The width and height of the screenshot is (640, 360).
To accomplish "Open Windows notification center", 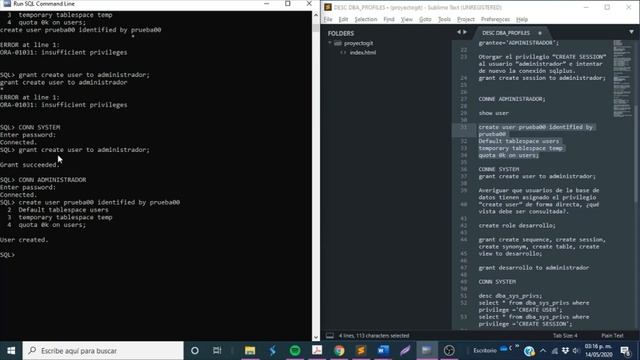I will [x=625, y=351].
